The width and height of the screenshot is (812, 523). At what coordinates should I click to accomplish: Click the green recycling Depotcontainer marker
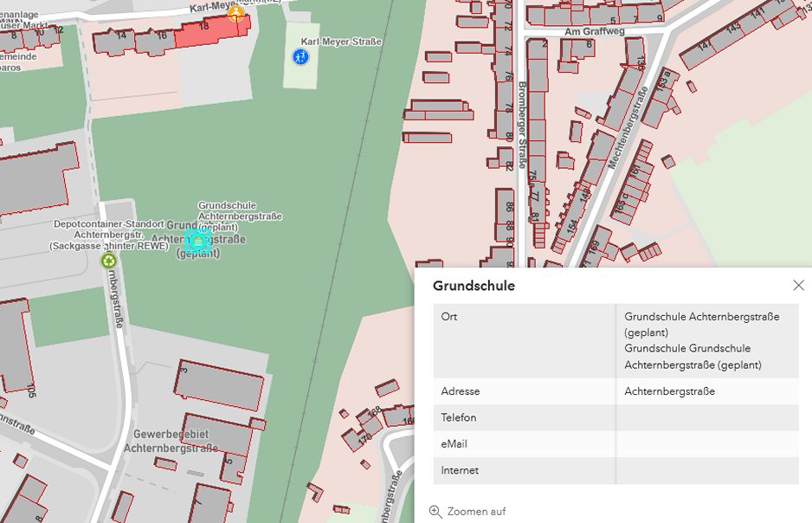point(109,260)
